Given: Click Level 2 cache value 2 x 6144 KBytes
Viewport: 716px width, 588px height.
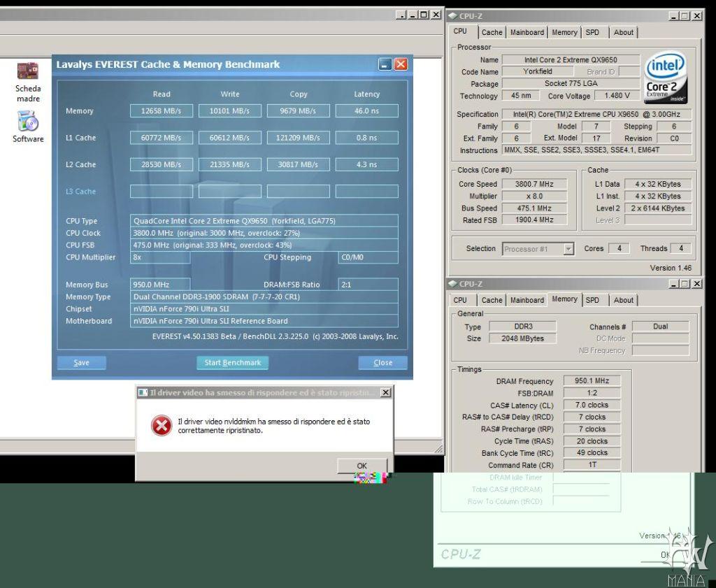Looking at the screenshot, I should pos(658,208).
